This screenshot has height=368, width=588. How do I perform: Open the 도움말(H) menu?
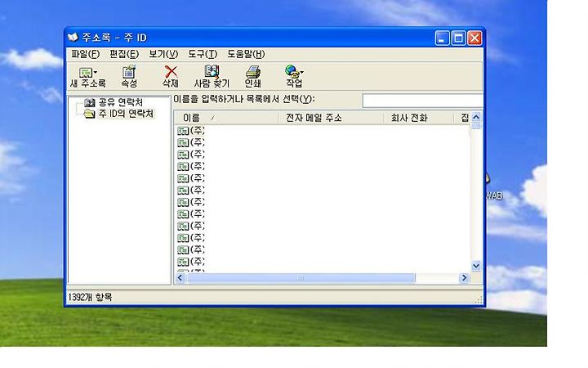(x=246, y=54)
